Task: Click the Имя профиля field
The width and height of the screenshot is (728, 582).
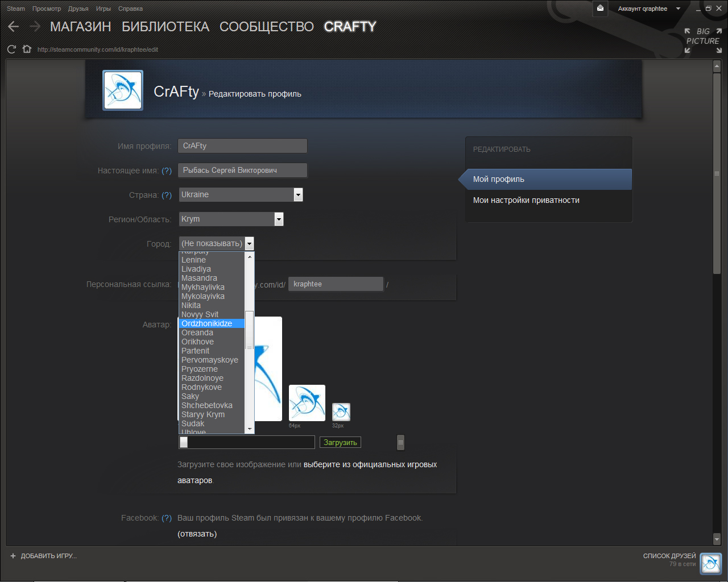Action: click(x=242, y=146)
